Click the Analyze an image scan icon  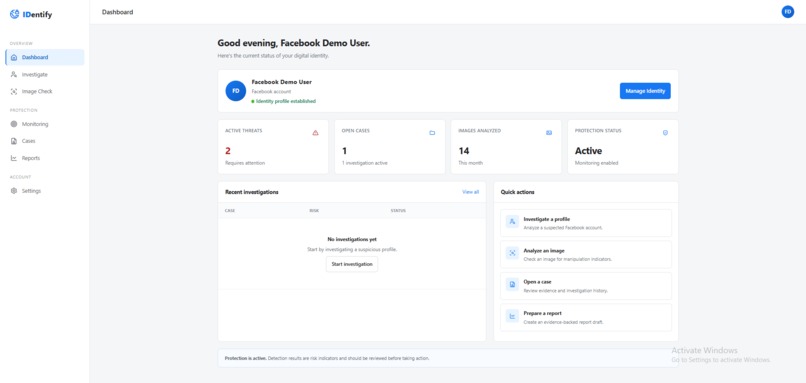tap(512, 253)
